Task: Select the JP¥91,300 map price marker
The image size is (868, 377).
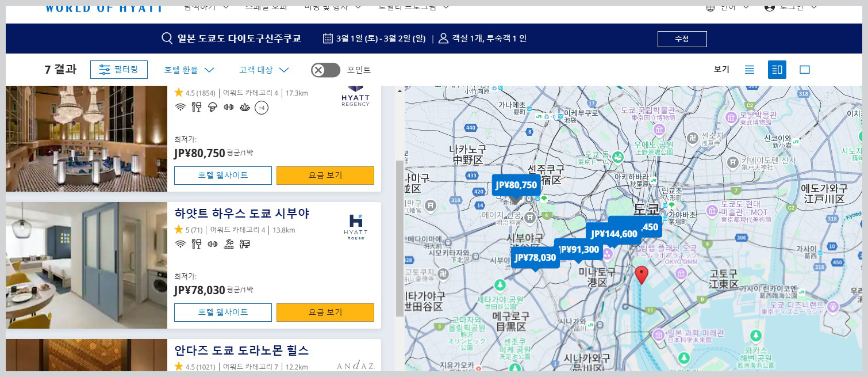Action: click(579, 250)
